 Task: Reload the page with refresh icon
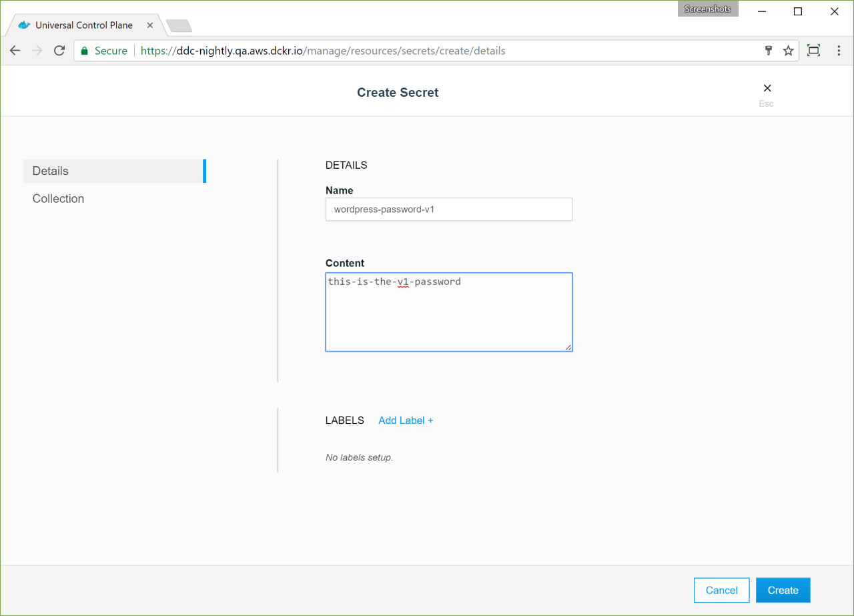[x=59, y=51]
